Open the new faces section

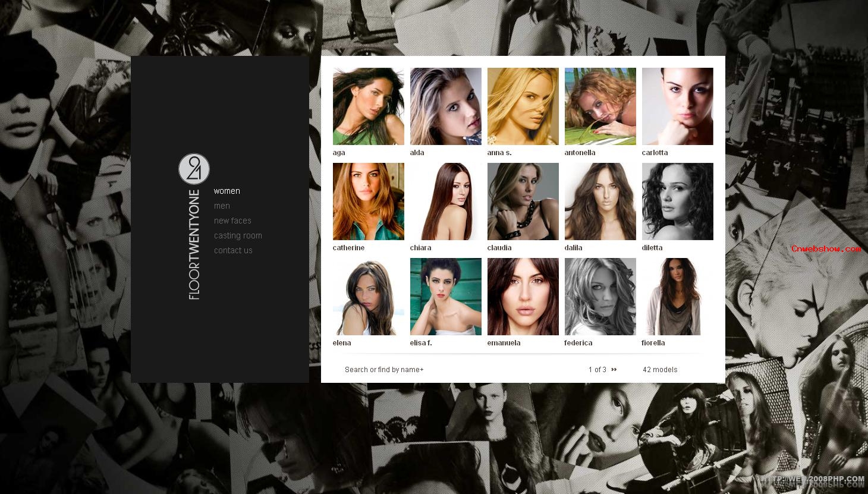[232, 221]
